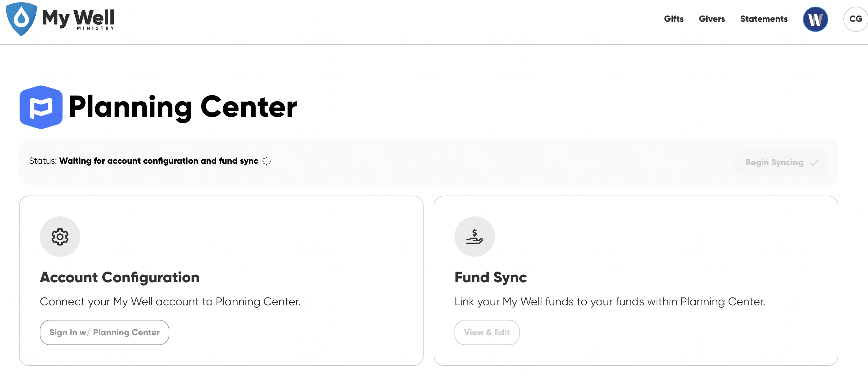Select the Planning Center app icon
Image resolution: width=868 pixels, height=376 pixels.
(41, 107)
